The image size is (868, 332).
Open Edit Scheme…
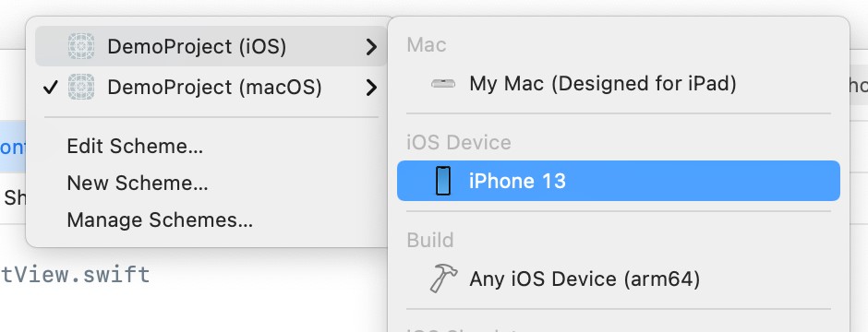[x=135, y=147]
